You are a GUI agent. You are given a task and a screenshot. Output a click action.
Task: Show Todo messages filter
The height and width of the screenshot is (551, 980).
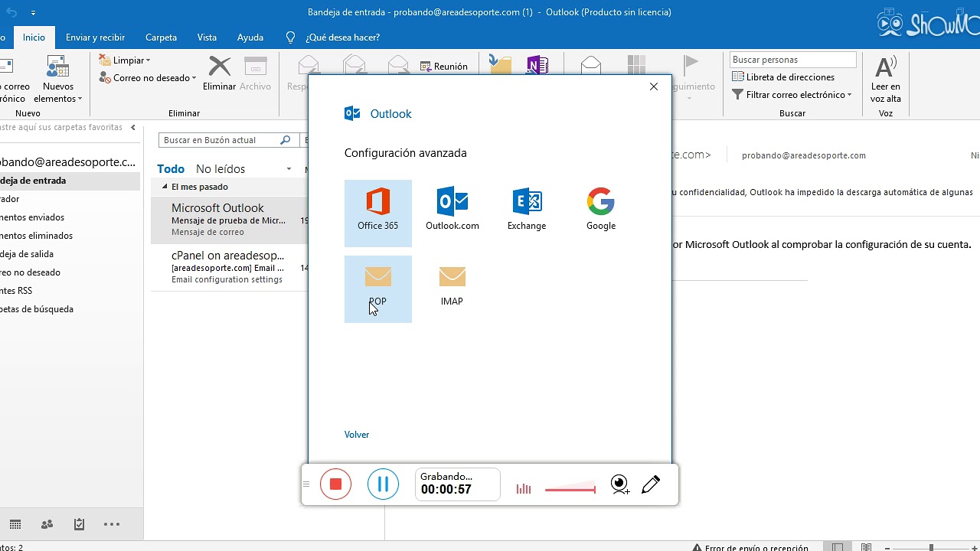[x=171, y=169]
